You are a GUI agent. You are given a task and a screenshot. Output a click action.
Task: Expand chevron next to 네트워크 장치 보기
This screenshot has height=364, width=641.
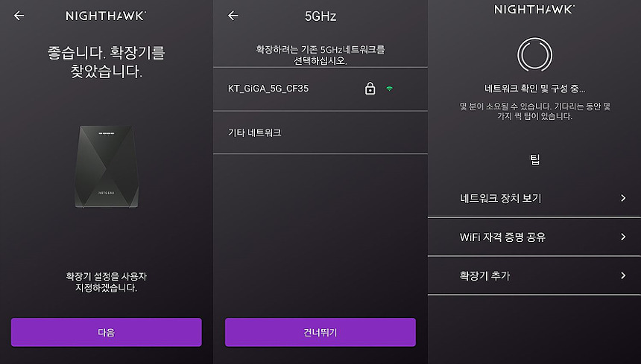[x=623, y=198]
